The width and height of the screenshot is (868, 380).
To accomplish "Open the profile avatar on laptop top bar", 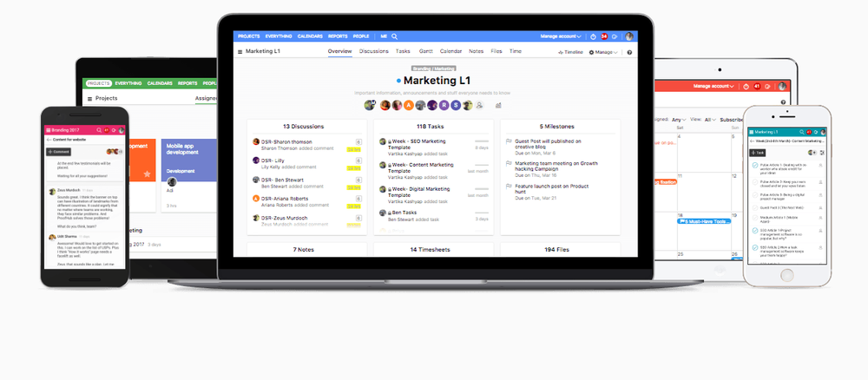I will [629, 37].
